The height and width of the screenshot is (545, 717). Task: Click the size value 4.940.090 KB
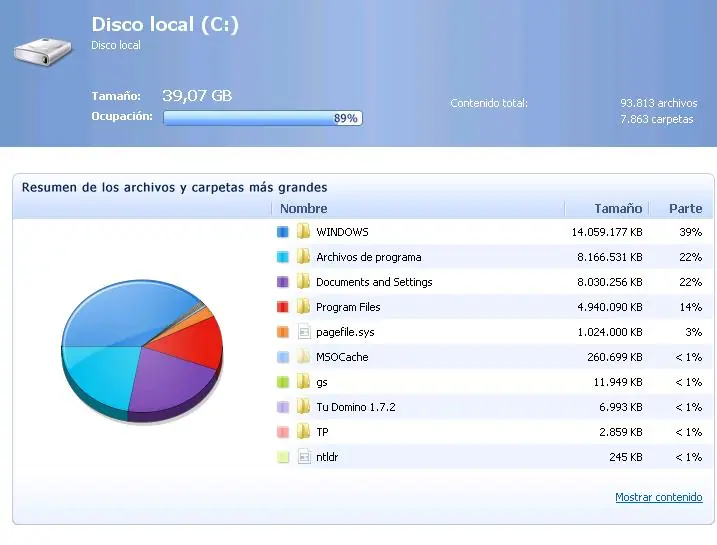pos(610,307)
